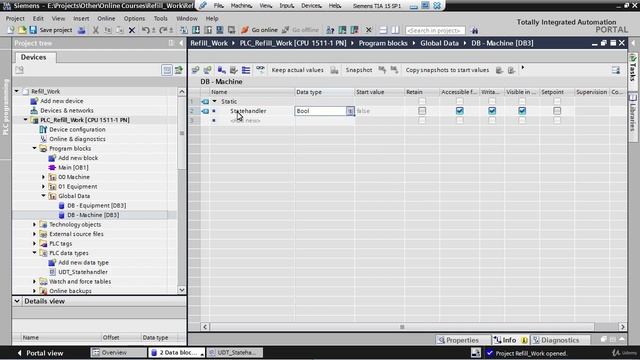Click the Print icon in main toolbar
The height and width of the screenshot is (360, 640).
[x=82, y=30]
